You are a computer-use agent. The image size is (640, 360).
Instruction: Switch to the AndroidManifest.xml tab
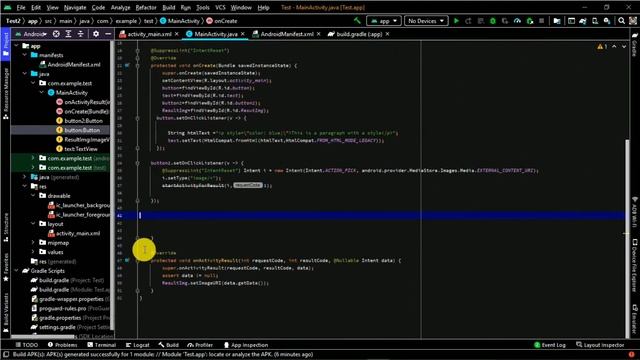(x=287, y=34)
